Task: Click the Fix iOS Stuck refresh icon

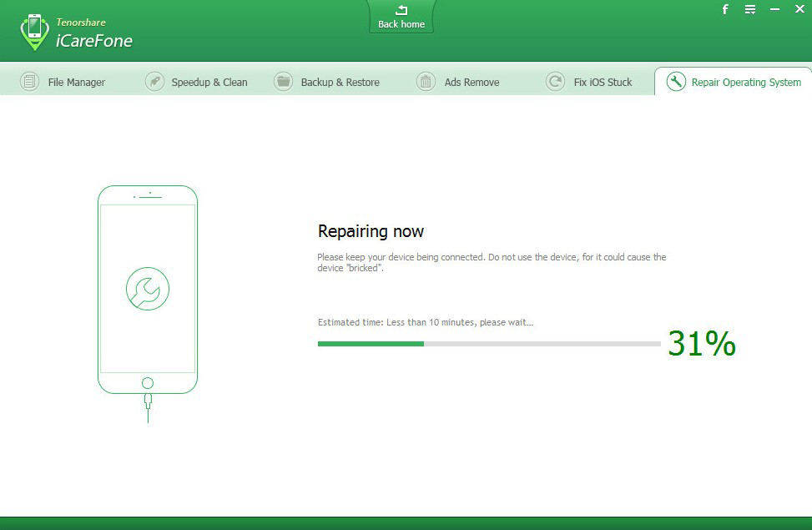Action: coord(555,82)
